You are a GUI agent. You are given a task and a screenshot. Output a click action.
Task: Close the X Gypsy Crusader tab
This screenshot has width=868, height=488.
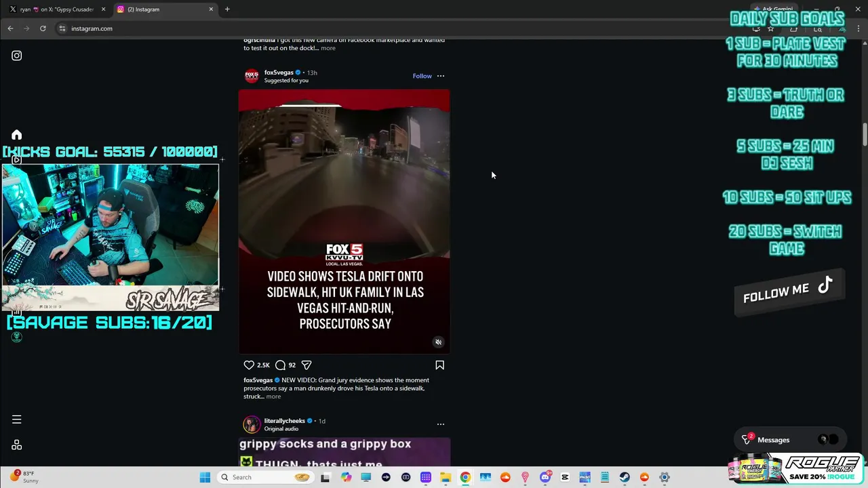(103, 9)
